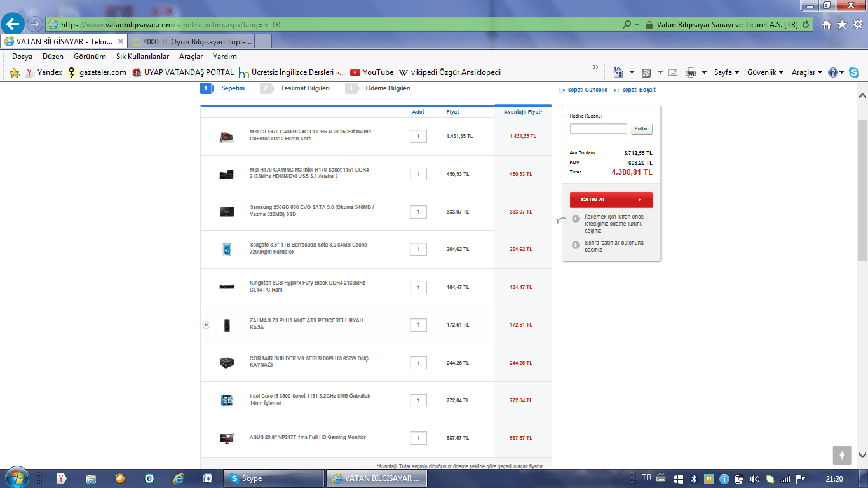Open Windows Explorer folder from taskbar
This screenshot has height=488, width=868.
pyautogui.click(x=91, y=478)
